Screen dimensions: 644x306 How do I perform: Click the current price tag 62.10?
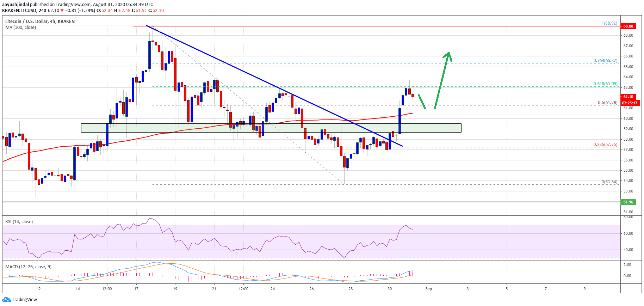628,97
